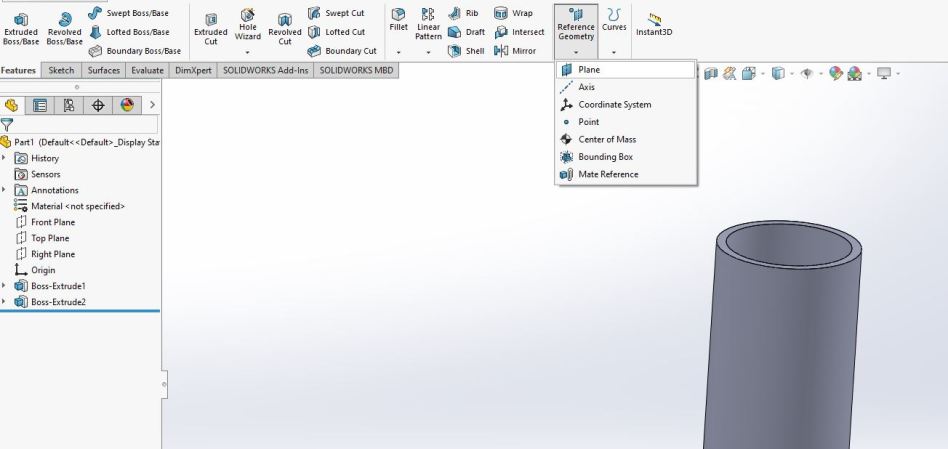Screen dimensions: 948x449
Task: Click the Mirror feature icon
Action: (x=522, y=51)
